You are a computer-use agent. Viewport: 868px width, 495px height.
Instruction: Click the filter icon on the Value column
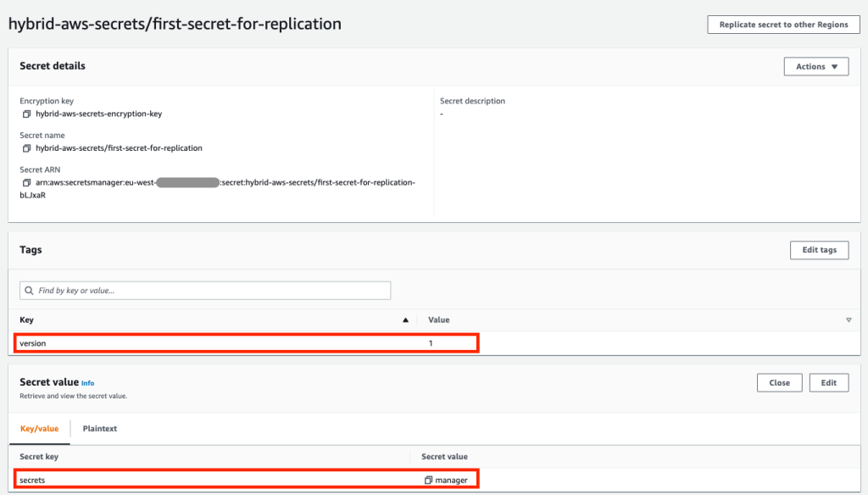[x=849, y=320]
